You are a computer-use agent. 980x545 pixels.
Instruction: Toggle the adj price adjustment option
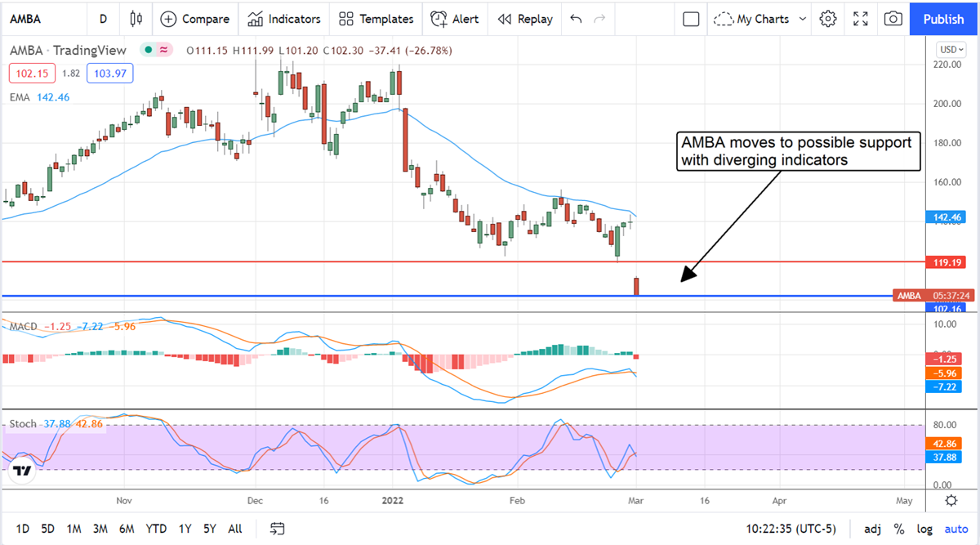(x=872, y=529)
